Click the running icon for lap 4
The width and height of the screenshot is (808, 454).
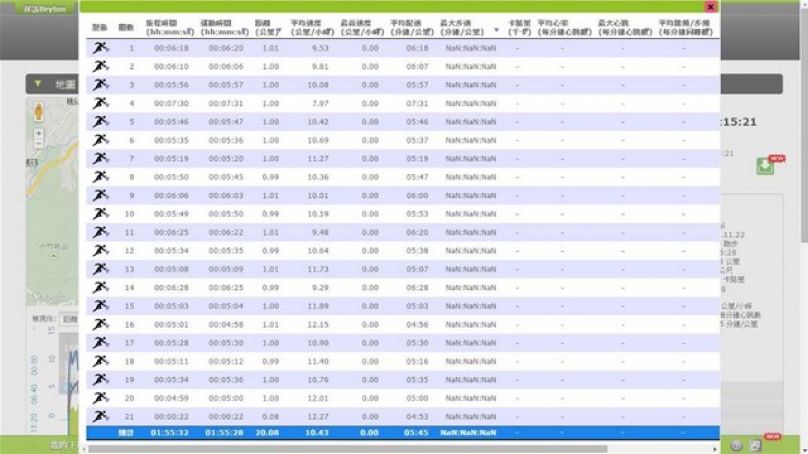tap(100, 103)
